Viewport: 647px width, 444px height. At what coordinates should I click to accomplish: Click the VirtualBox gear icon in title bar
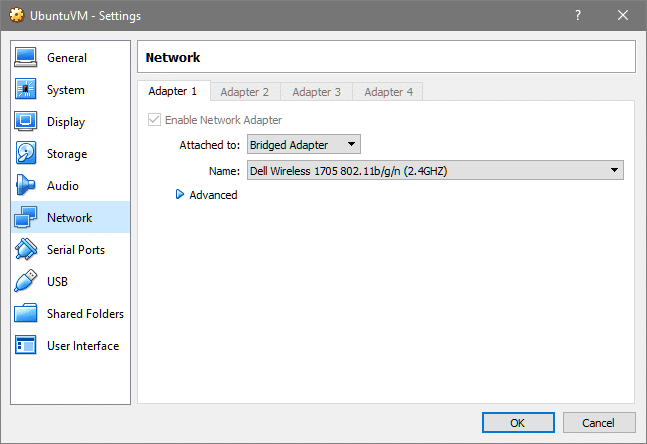pyautogui.click(x=17, y=15)
